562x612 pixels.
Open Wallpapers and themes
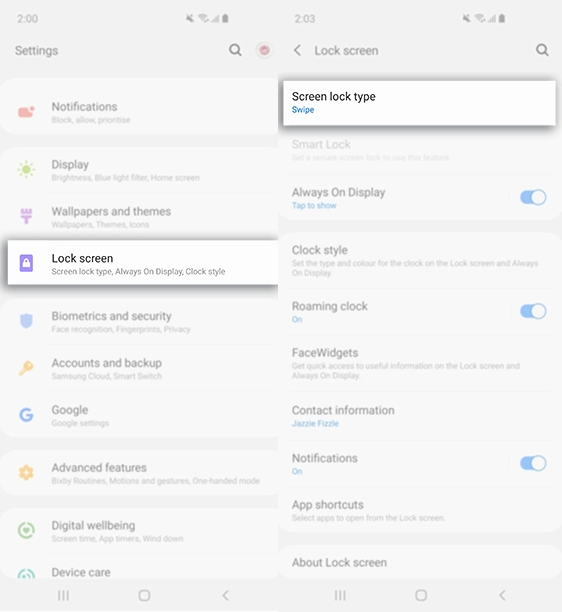point(140,217)
